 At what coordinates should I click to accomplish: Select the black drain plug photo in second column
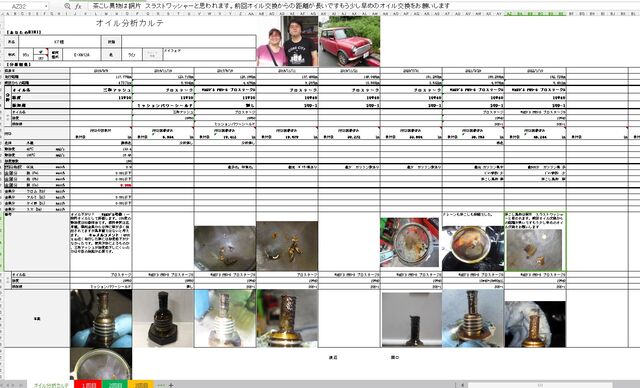(x=163, y=319)
